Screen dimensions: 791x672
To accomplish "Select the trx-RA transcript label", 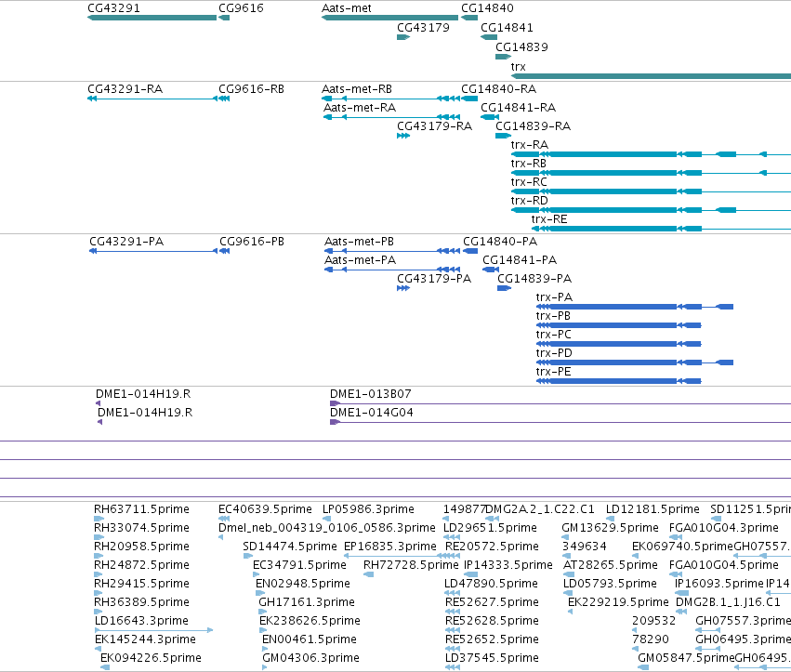I will coord(529,145).
